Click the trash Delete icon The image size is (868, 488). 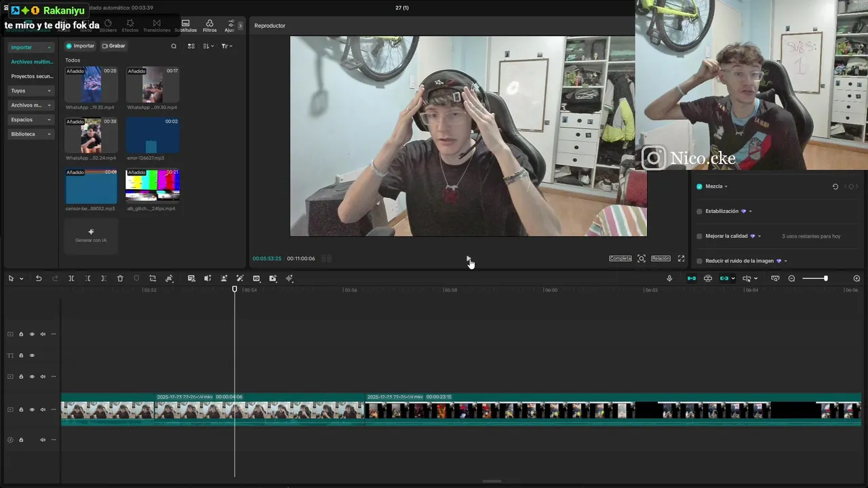point(120,279)
